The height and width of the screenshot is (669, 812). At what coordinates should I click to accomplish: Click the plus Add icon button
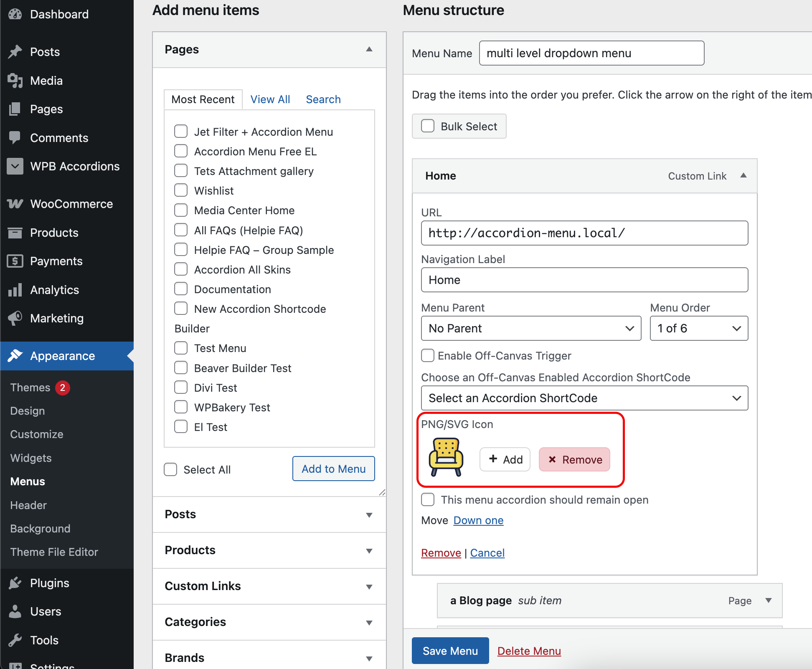[505, 459]
